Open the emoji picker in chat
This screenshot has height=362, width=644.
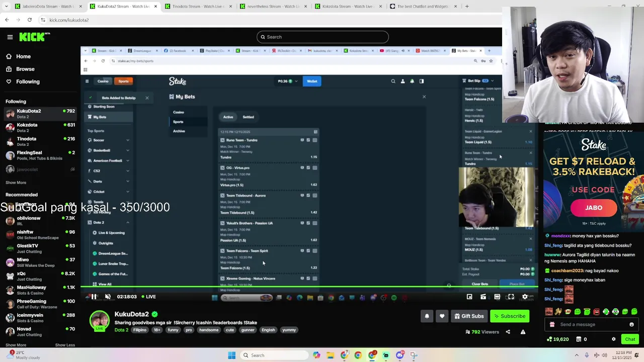pyautogui.click(x=631, y=324)
